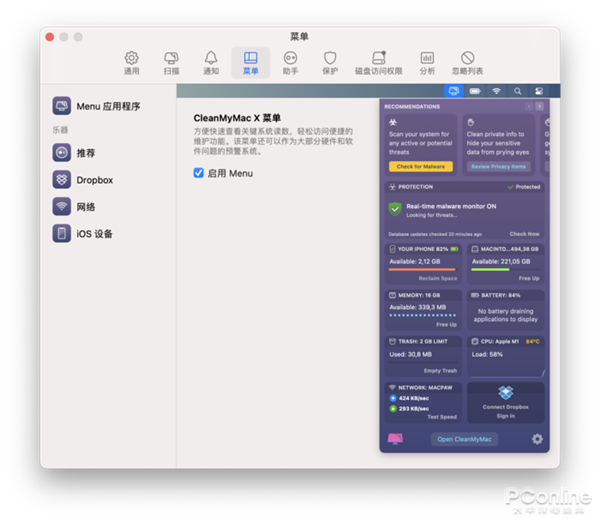Click the CPU: Apple M1 panel header
The image size is (600, 521).
(505, 341)
